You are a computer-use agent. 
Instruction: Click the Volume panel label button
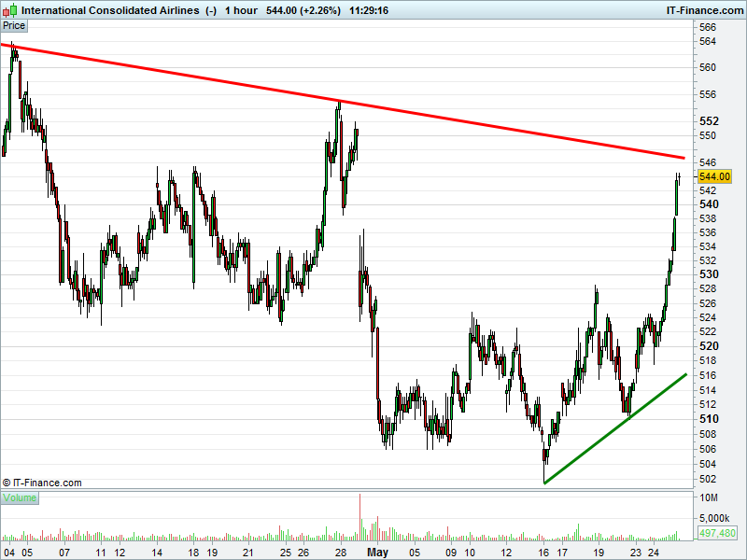click(20, 497)
